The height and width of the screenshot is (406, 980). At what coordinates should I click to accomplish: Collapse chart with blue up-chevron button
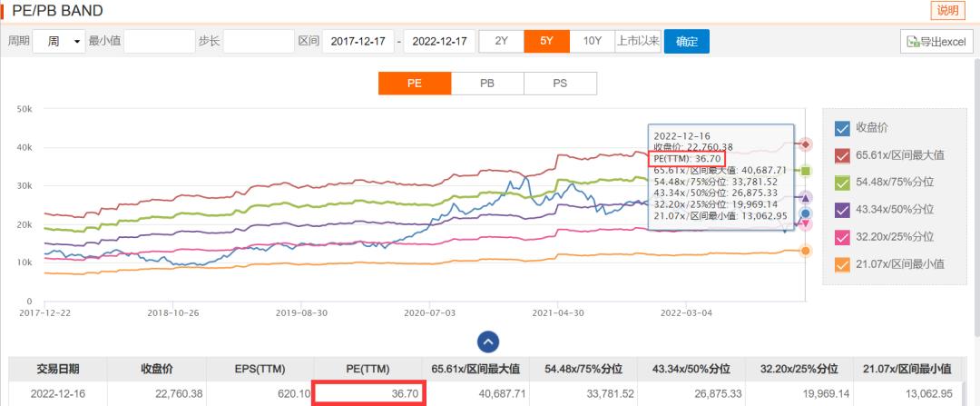tap(488, 342)
